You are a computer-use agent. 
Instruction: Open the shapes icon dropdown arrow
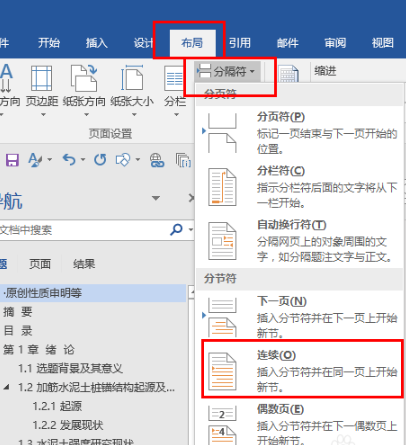tap(137, 160)
